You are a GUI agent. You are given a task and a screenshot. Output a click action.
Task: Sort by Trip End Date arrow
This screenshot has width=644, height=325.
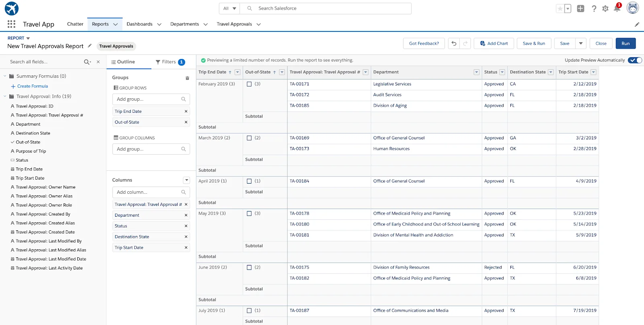pyautogui.click(x=230, y=72)
